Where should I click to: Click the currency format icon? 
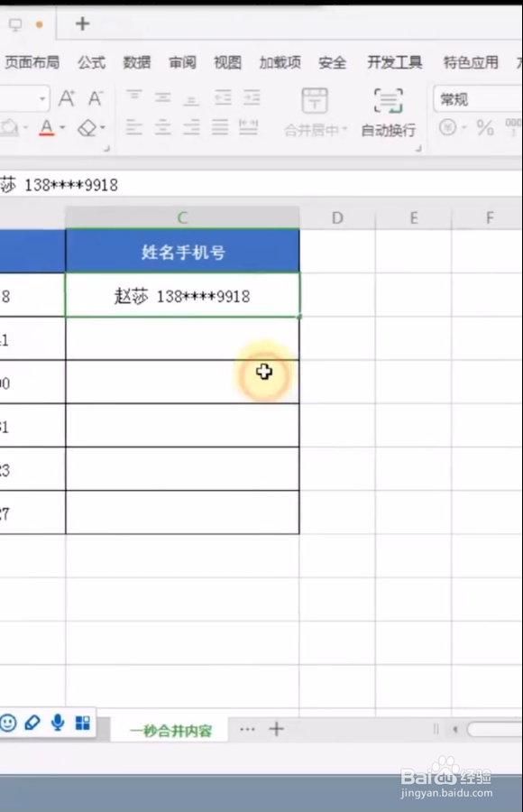point(448,127)
